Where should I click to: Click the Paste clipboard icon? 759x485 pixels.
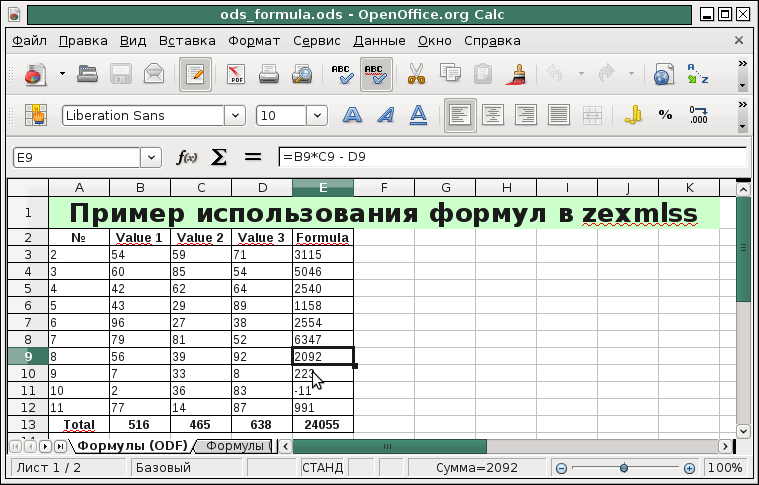coord(483,74)
